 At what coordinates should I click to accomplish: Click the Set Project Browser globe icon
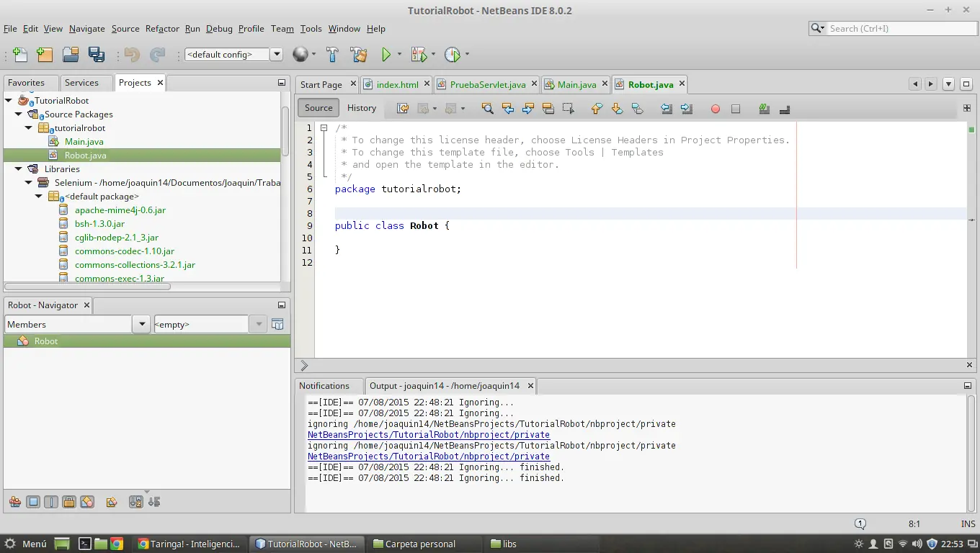click(x=300, y=54)
